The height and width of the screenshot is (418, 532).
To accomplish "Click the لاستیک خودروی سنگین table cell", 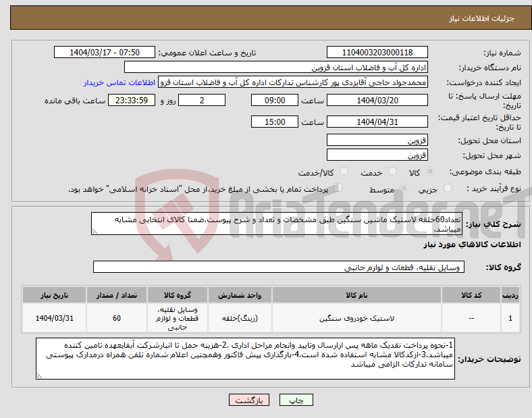I will [x=356, y=318].
